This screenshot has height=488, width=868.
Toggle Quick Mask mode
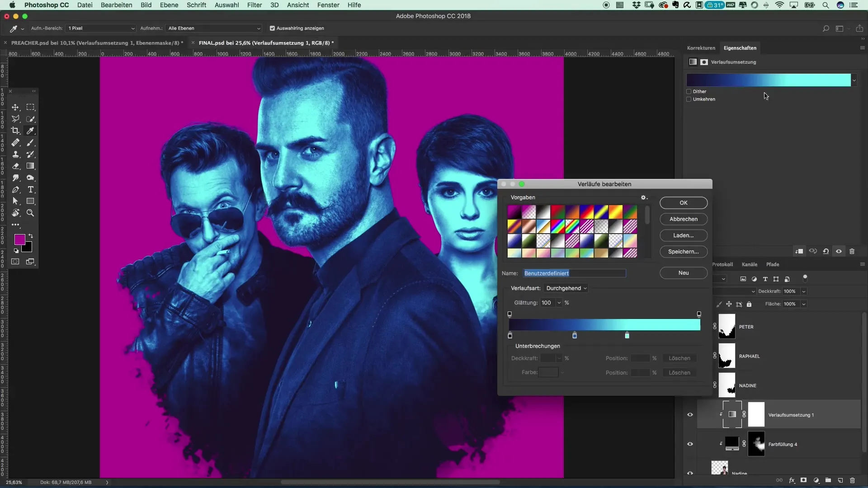tap(15, 262)
